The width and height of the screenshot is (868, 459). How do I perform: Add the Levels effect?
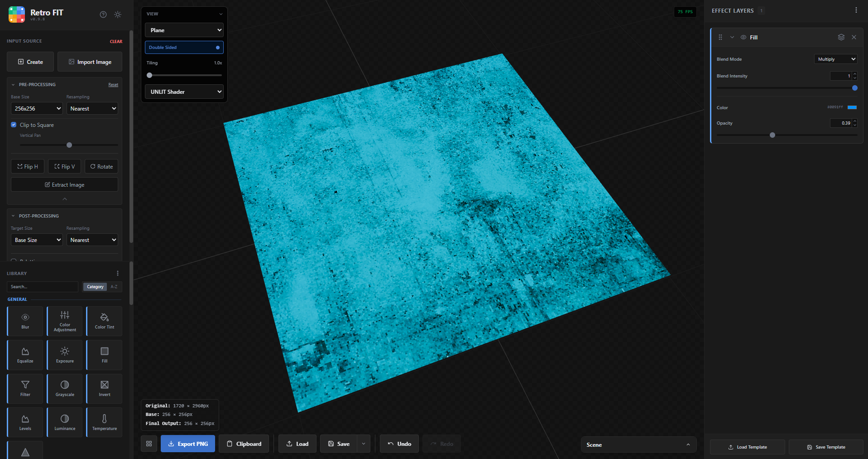[x=25, y=422]
